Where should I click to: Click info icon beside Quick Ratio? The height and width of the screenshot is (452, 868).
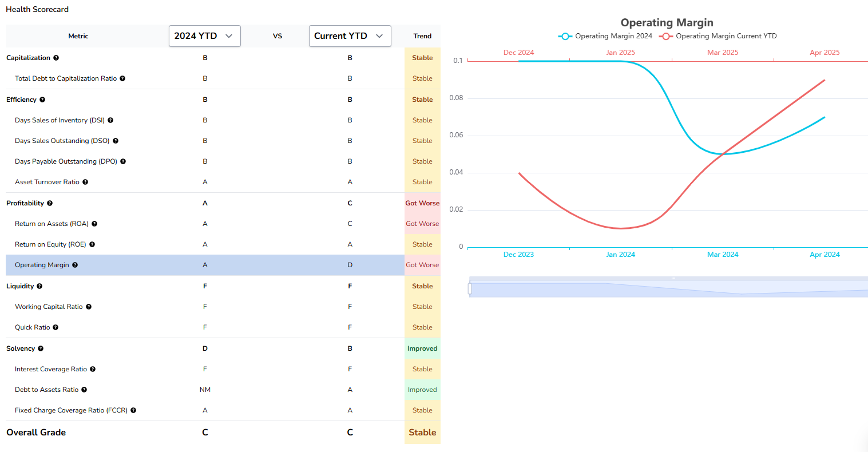click(56, 327)
